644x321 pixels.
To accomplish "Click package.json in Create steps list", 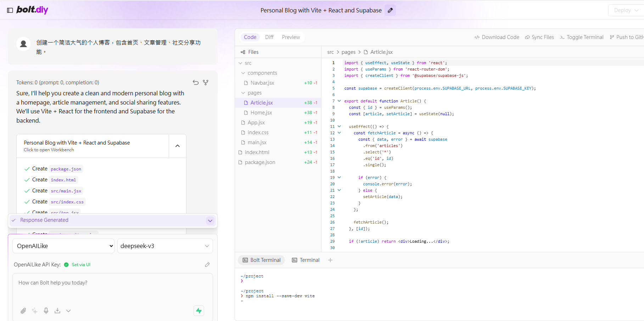I will point(66,169).
